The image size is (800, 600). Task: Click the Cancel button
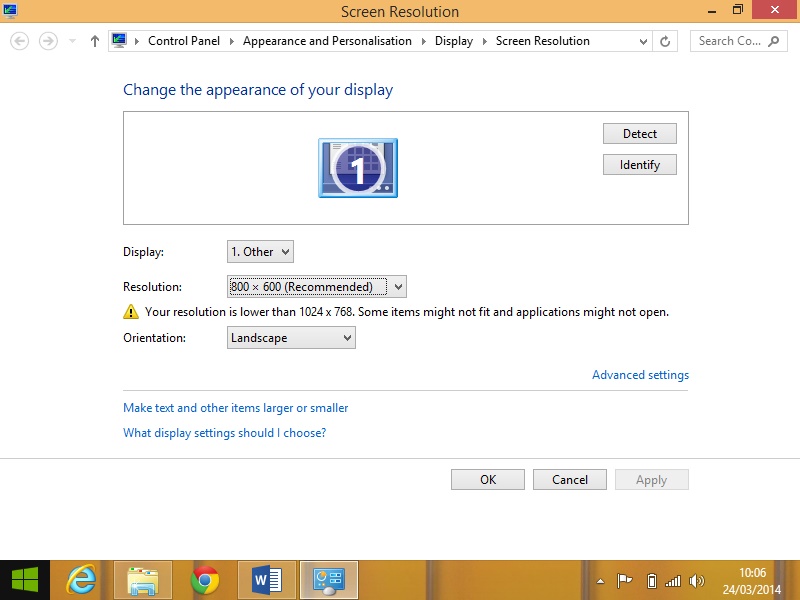570,480
